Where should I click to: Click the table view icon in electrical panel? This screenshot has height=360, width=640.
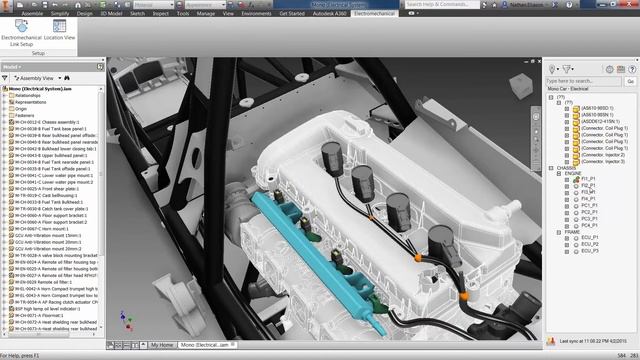tap(621, 69)
